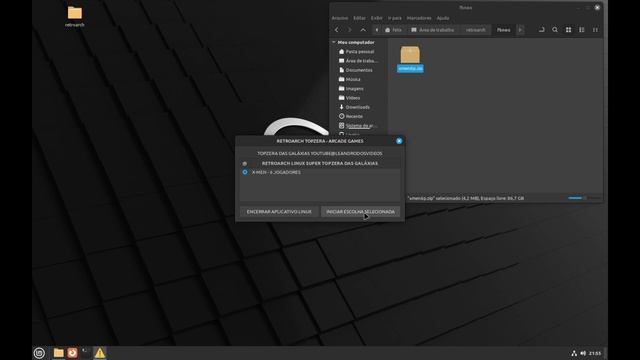The height and width of the screenshot is (360, 640).
Task: Open the Exibir menu
Action: [377, 18]
